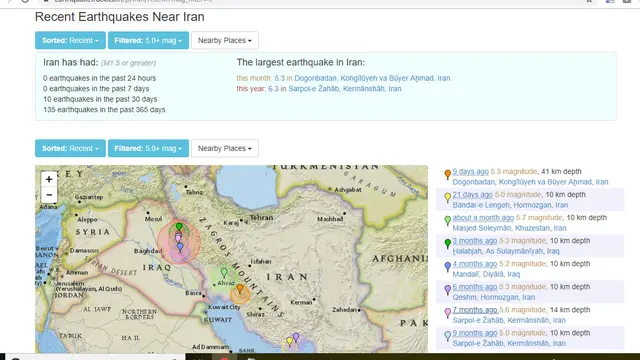Click purple pin icon beside 6 months ago entry

click(447, 290)
